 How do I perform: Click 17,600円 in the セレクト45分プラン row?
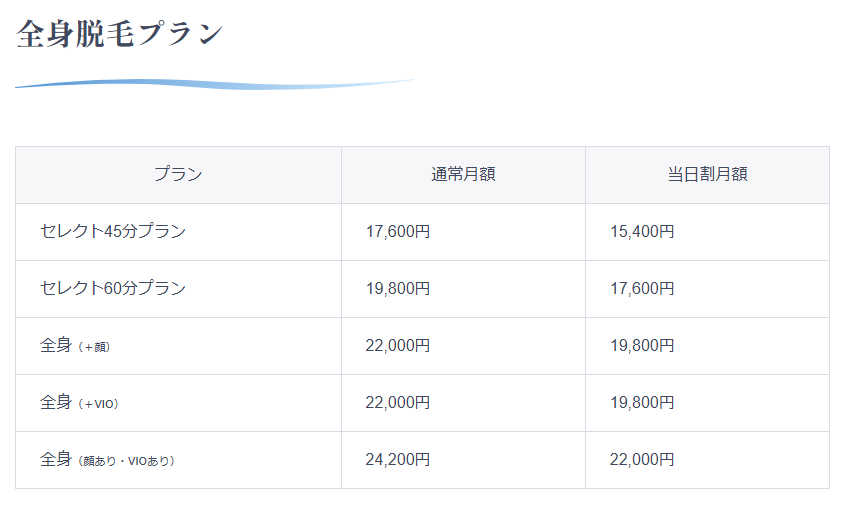pyautogui.click(x=398, y=232)
